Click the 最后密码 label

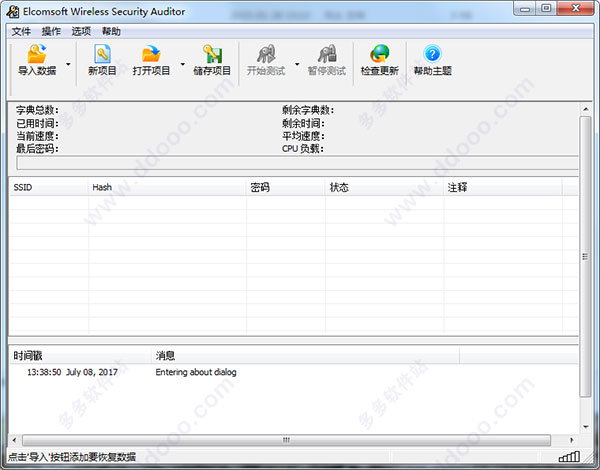coord(37,149)
